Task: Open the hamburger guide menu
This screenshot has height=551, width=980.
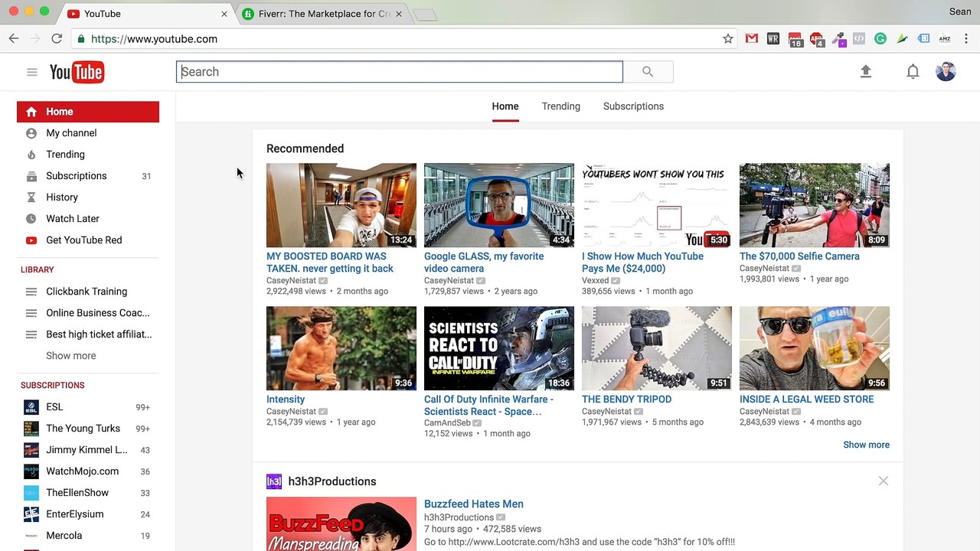Action: [31, 72]
